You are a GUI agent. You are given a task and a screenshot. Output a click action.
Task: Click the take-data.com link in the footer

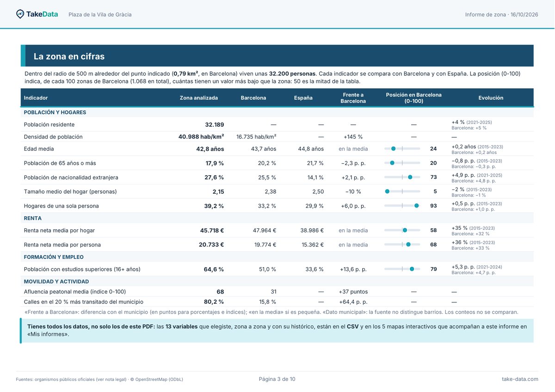[x=520, y=379]
